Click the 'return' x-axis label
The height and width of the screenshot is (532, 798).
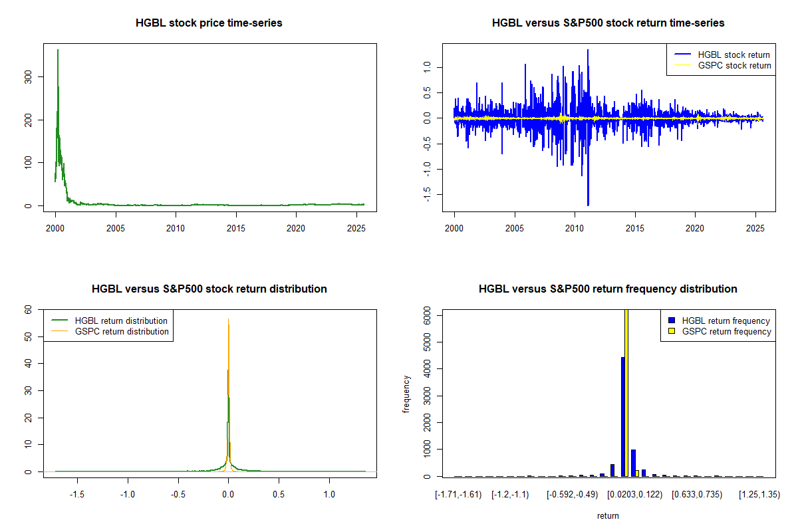pyautogui.click(x=608, y=515)
